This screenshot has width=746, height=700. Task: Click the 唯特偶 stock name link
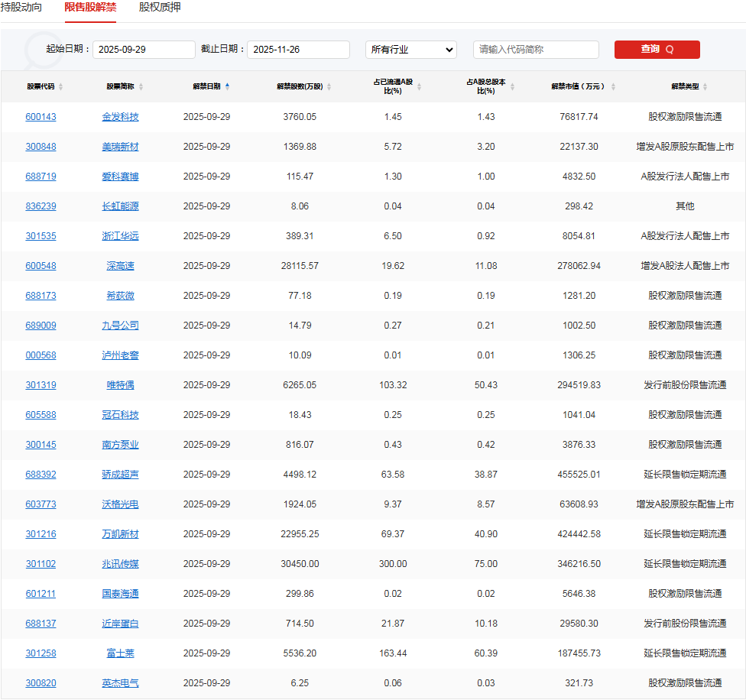(121, 384)
